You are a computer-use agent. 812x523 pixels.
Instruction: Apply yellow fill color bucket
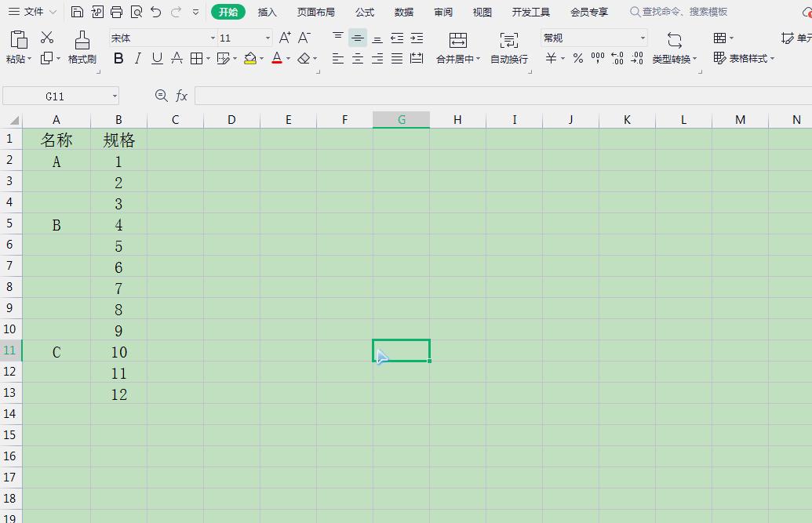click(250, 59)
